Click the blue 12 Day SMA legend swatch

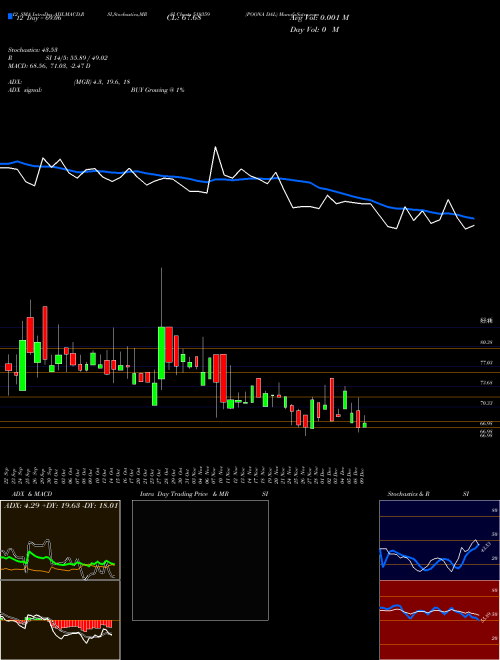tap(10, 16)
